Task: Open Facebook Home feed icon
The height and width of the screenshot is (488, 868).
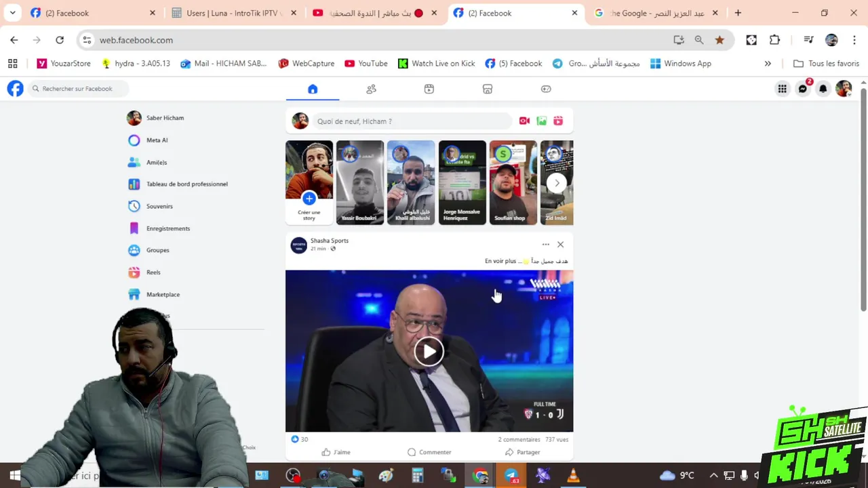Action: point(313,89)
